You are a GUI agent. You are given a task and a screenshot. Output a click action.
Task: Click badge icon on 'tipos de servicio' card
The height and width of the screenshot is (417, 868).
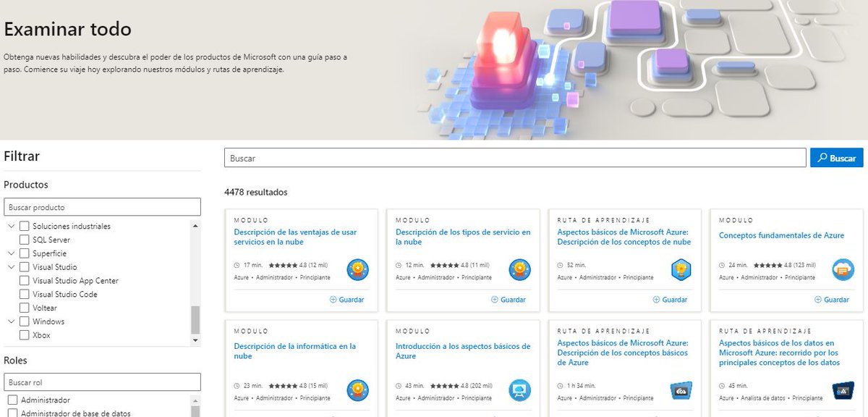[x=520, y=270]
